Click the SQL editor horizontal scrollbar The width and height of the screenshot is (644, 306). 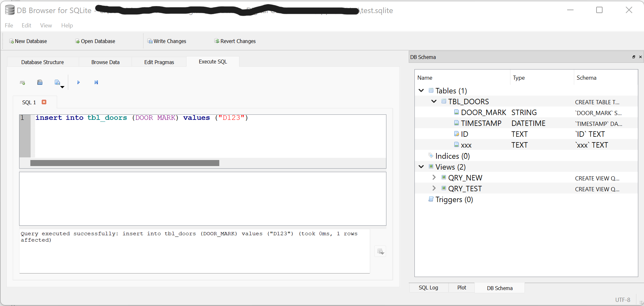pos(125,163)
